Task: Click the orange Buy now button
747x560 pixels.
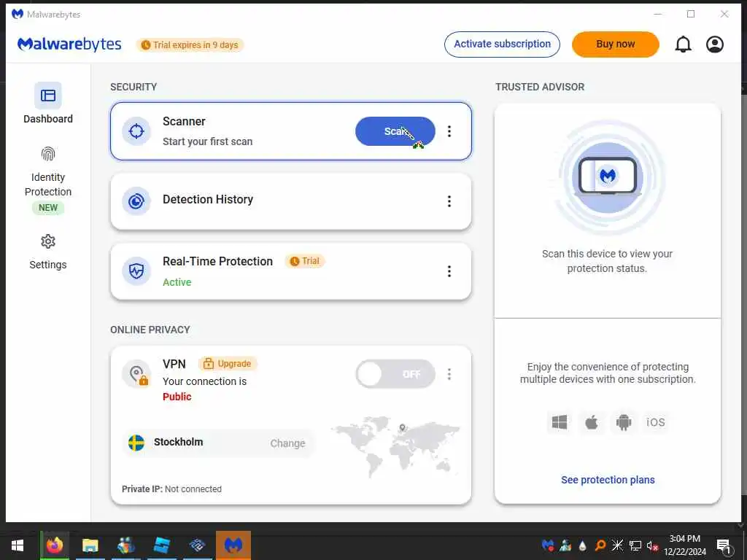Action: [616, 44]
